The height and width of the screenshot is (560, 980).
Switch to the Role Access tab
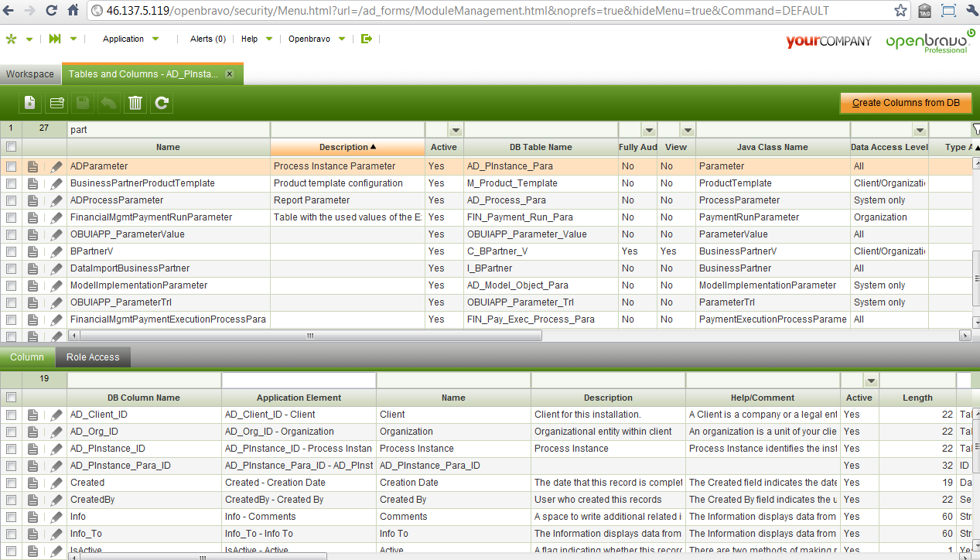pyautogui.click(x=93, y=357)
